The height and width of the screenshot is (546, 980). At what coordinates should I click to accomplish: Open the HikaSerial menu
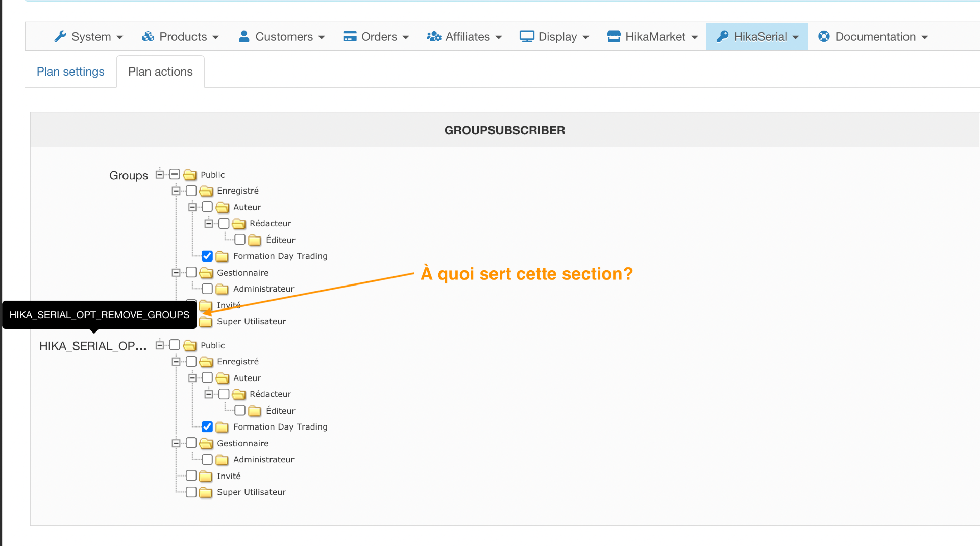pyautogui.click(x=757, y=36)
